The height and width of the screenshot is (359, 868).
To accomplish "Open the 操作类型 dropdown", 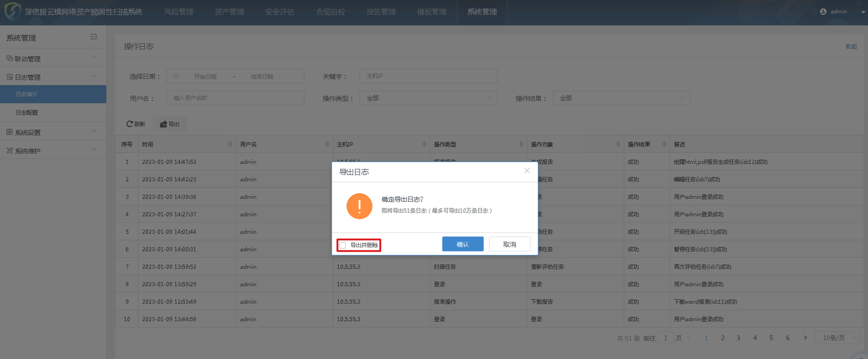I will point(428,98).
